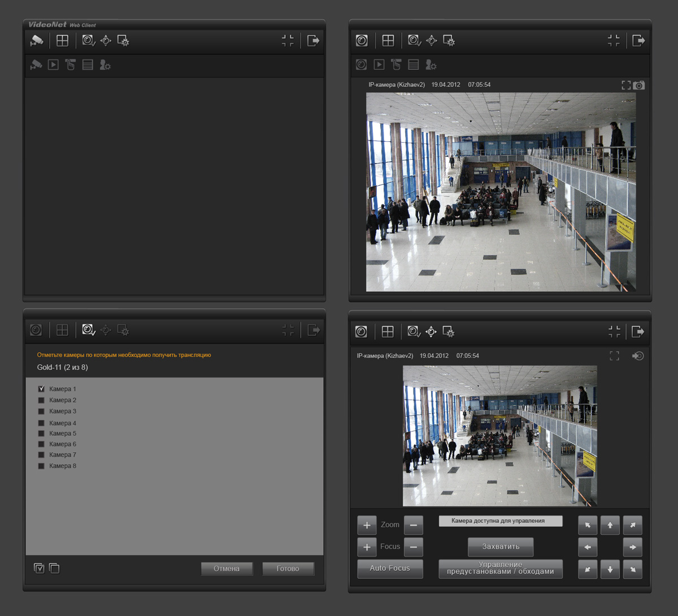Click the Auto Focus button

(390, 569)
